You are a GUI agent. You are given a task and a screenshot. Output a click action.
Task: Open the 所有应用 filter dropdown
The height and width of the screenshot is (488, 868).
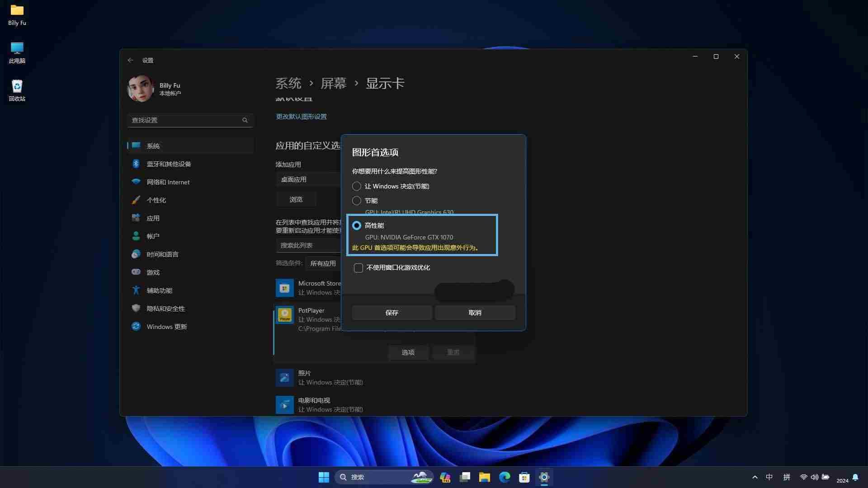pyautogui.click(x=323, y=263)
